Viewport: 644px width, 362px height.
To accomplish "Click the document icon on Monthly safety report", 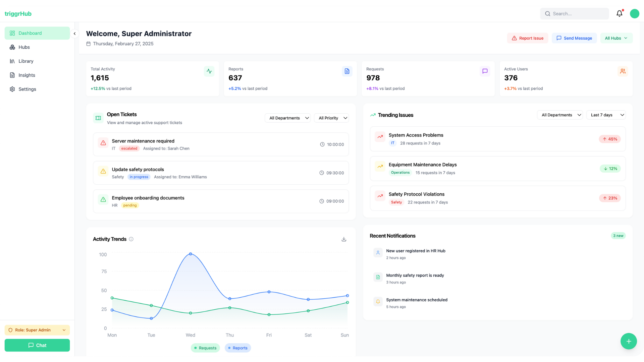I will click(378, 277).
